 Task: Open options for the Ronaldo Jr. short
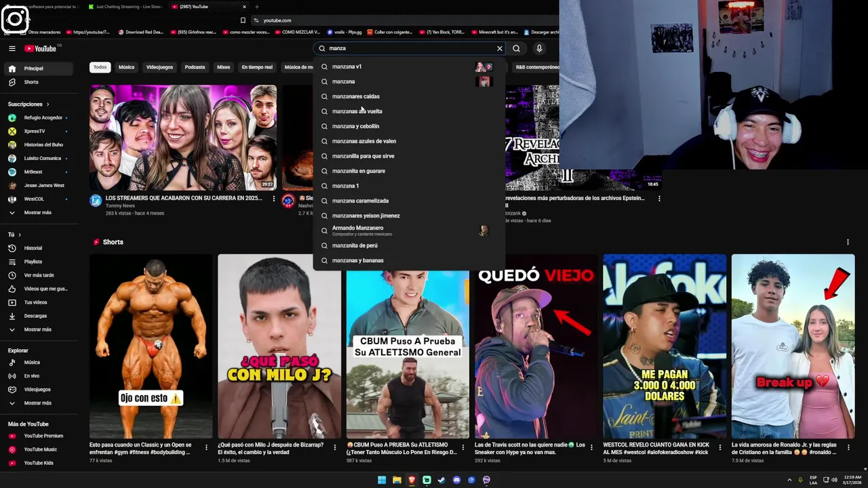[849, 447]
